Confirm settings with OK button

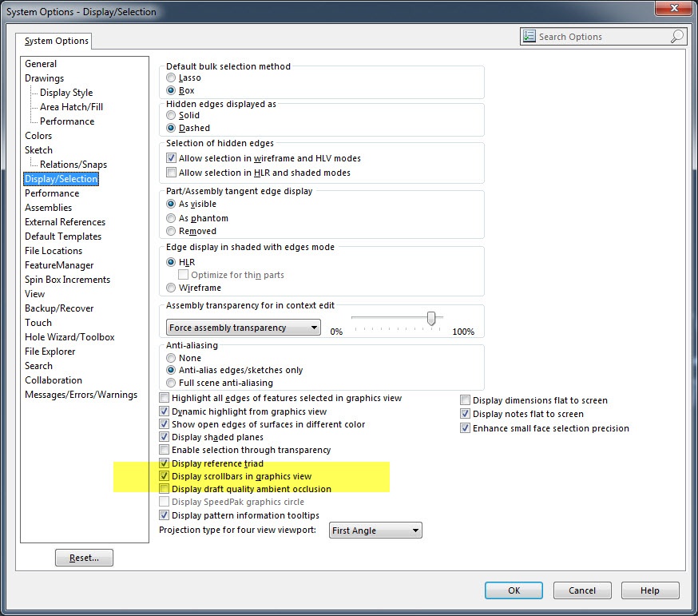click(514, 590)
